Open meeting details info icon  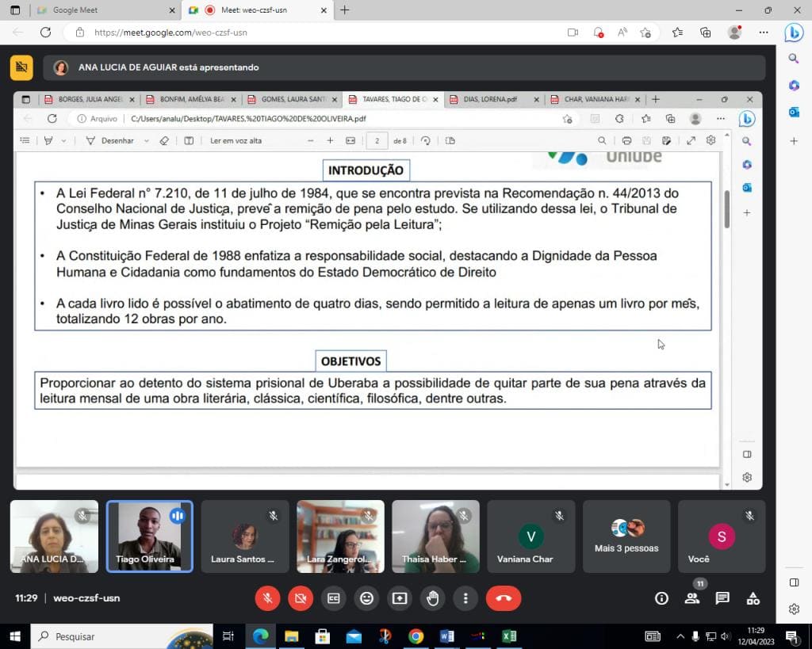tap(661, 598)
